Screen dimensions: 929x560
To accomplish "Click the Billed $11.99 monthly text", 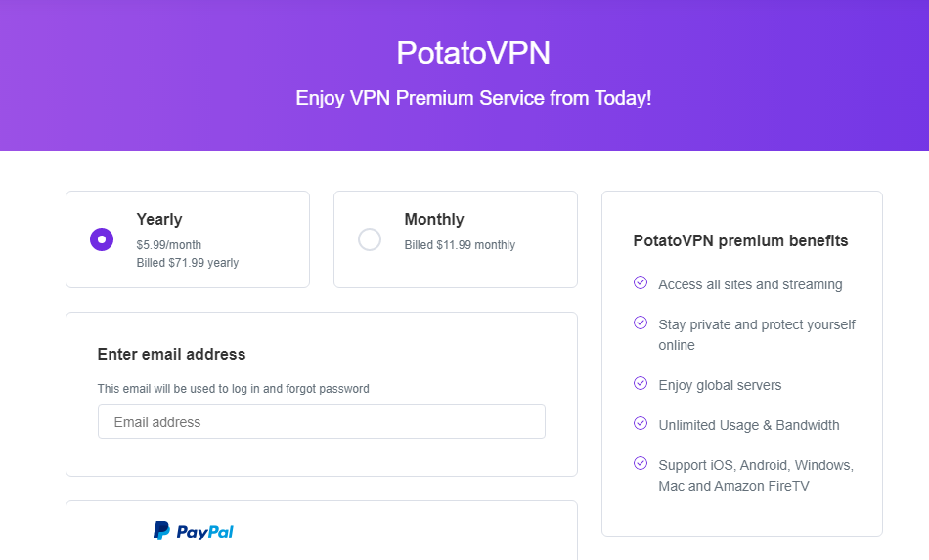I will pos(460,245).
